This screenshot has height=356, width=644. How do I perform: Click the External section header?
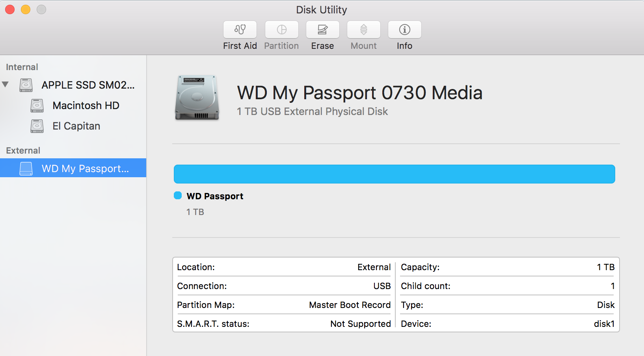coord(23,150)
